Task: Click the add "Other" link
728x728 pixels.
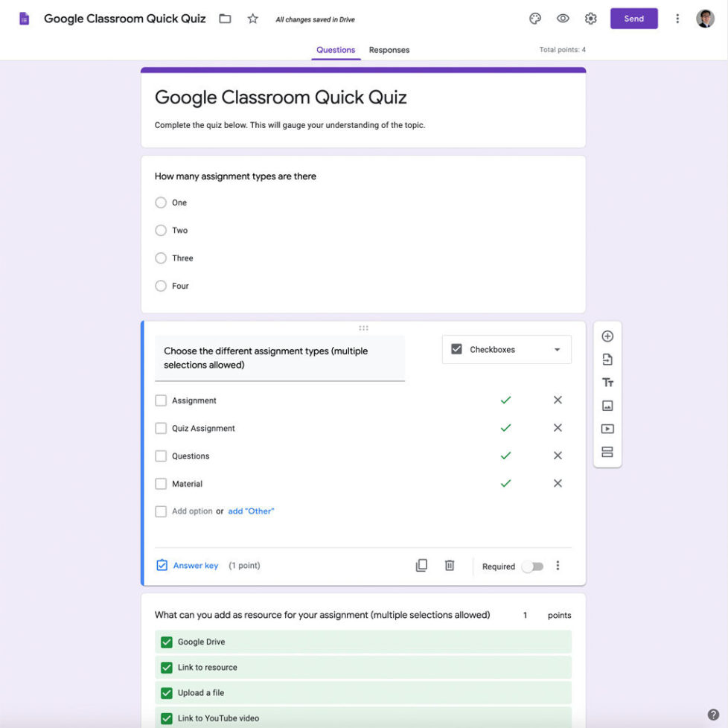Action: [x=251, y=511]
